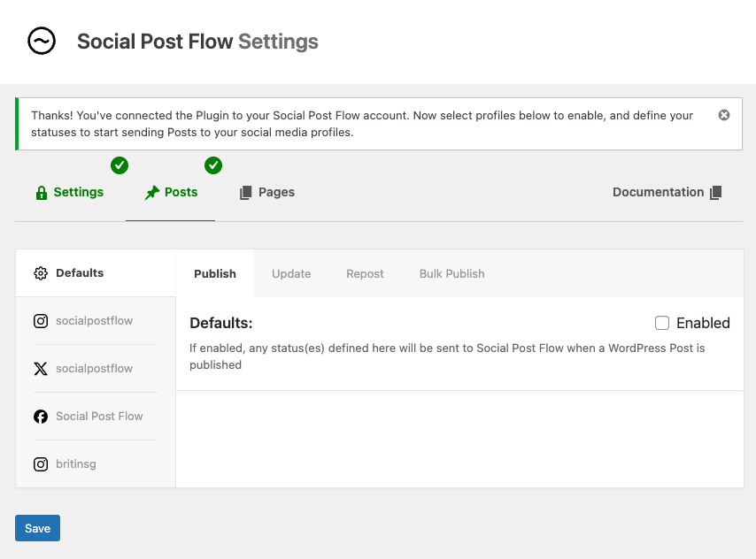Image resolution: width=756 pixels, height=559 pixels.
Task: Select Defaults in the profile sidebar
Action: [x=96, y=273]
